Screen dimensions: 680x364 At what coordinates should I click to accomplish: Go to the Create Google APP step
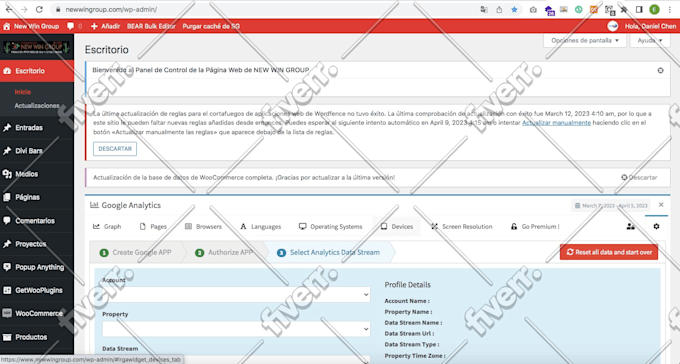tap(135, 253)
